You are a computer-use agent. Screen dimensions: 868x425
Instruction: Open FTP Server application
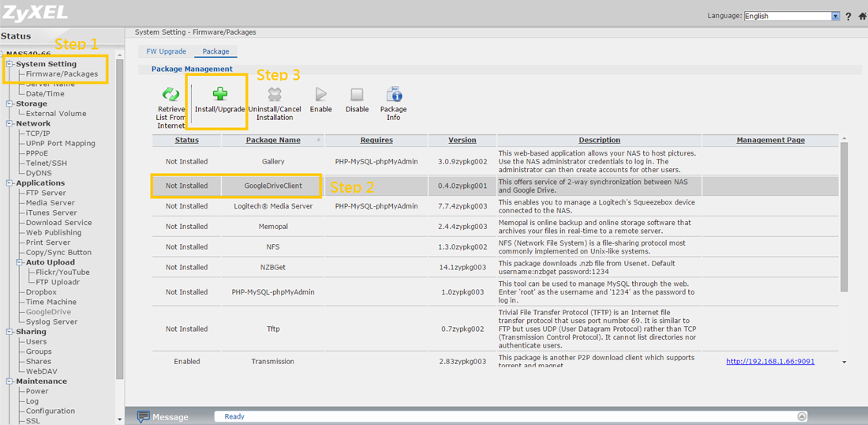tap(46, 193)
